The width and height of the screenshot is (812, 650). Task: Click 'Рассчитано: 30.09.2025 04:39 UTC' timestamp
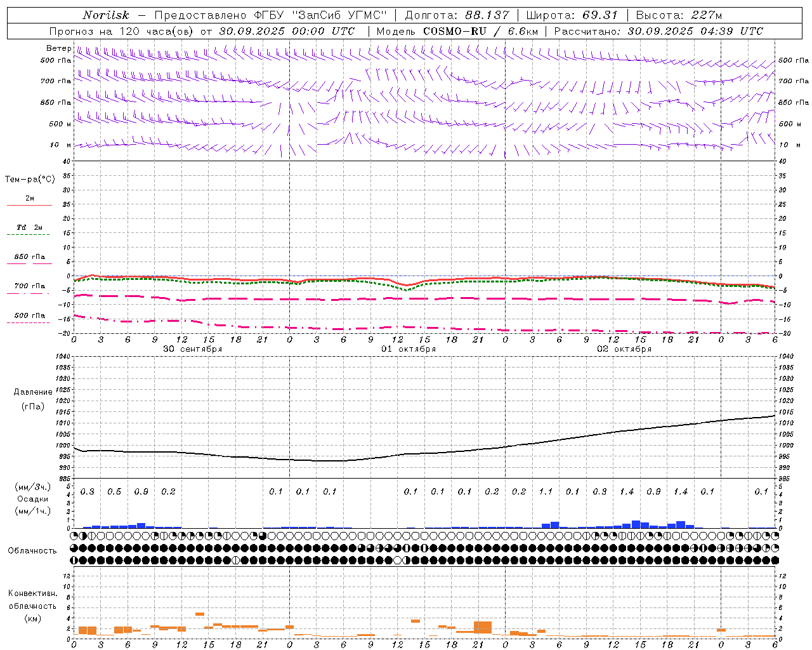tap(658, 31)
